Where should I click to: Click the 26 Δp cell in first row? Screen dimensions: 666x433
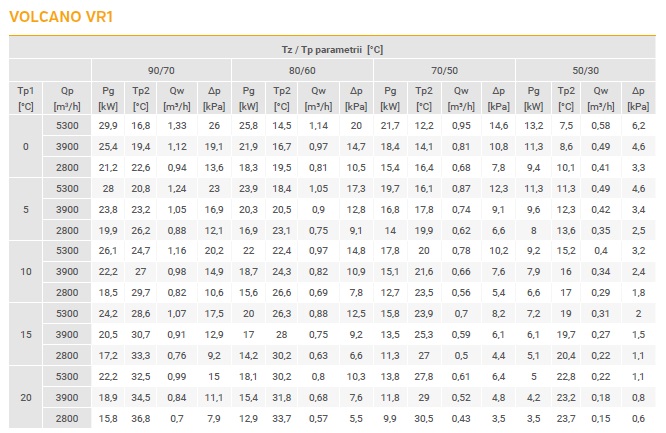coord(214,126)
